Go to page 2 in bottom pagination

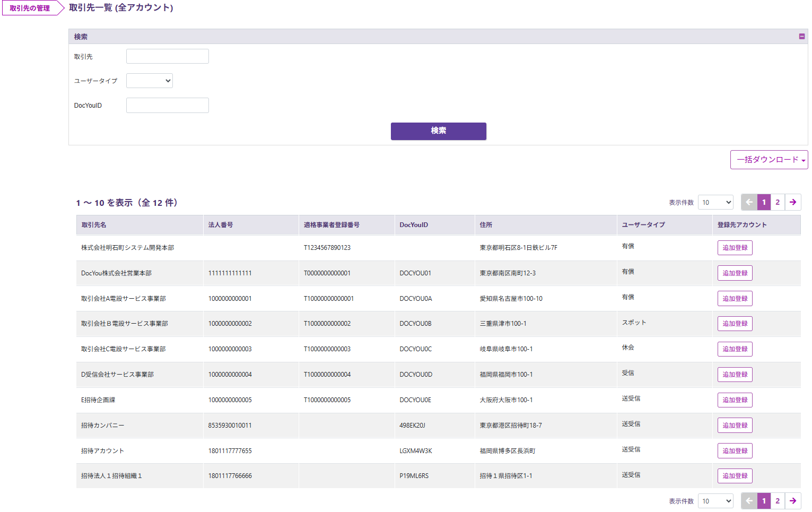pyautogui.click(x=778, y=501)
